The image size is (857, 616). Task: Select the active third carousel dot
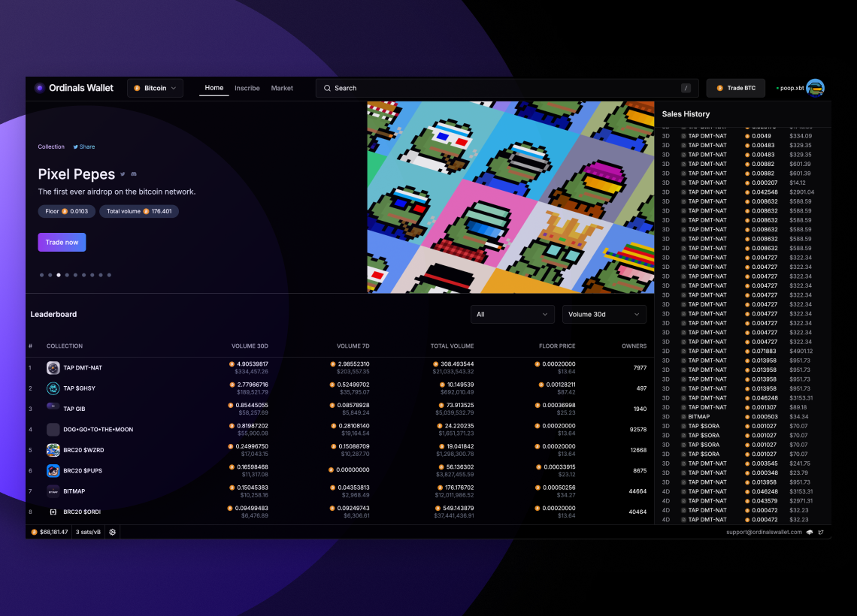click(x=59, y=275)
